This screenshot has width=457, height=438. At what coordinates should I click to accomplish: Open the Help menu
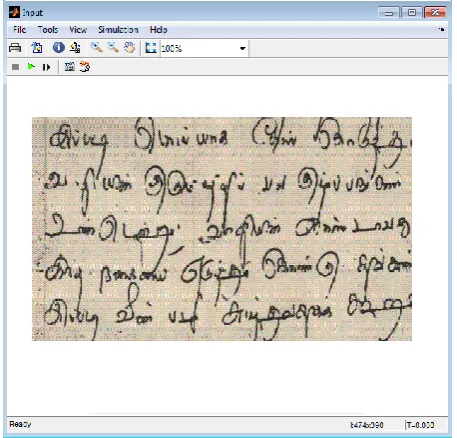[158, 30]
